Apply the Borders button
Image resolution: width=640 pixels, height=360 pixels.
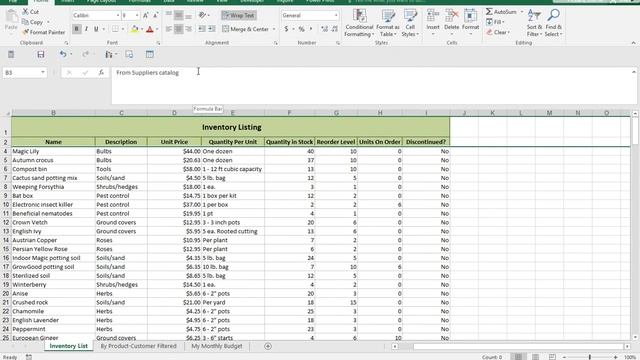point(116,29)
